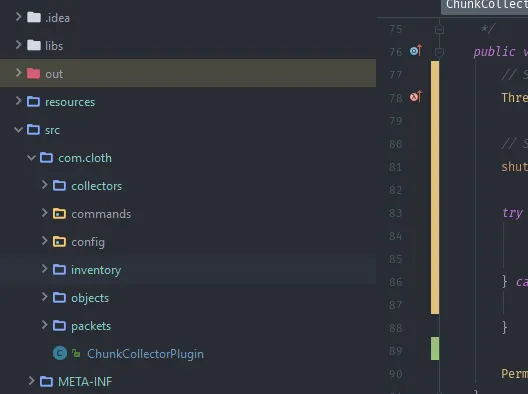Screen dimensions: 528x394
Task: Click the fold marker on line 75
Action: (x=439, y=29)
